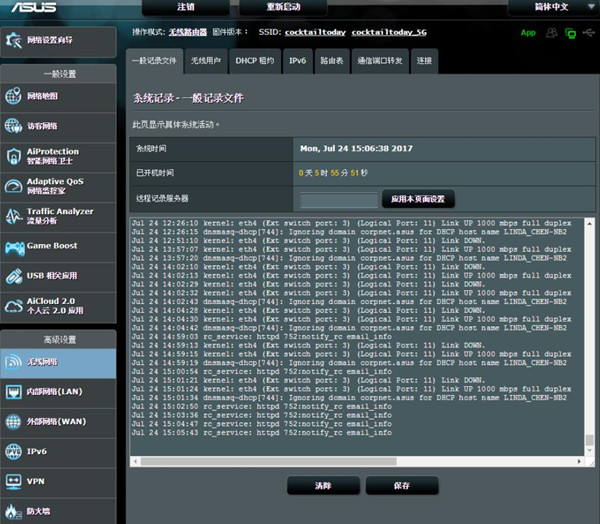Click the 清除 button below the log
This screenshot has height=524, width=600.
pyautogui.click(x=323, y=485)
